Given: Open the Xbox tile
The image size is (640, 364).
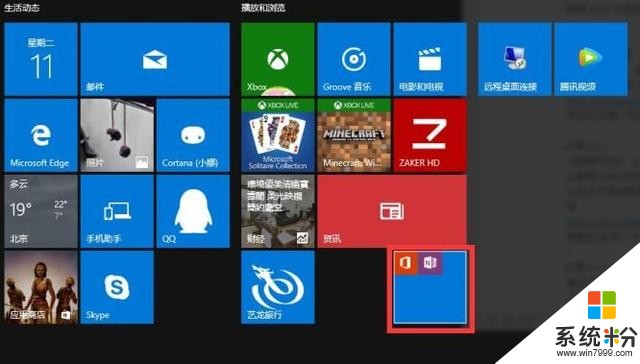Looking at the screenshot, I should tap(278, 59).
